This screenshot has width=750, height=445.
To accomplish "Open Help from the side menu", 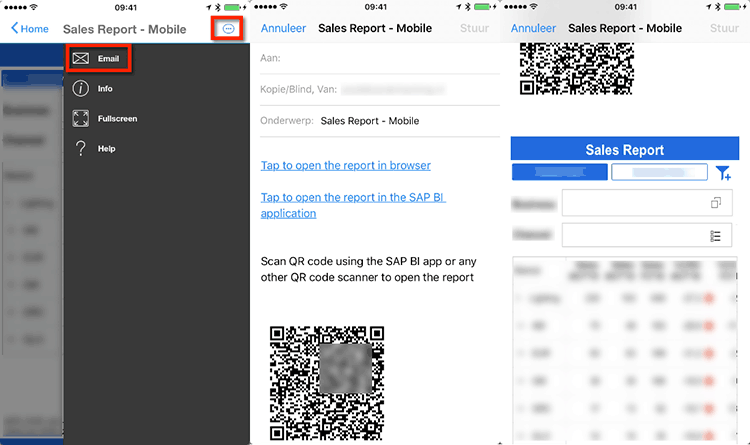I will [x=106, y=149].
